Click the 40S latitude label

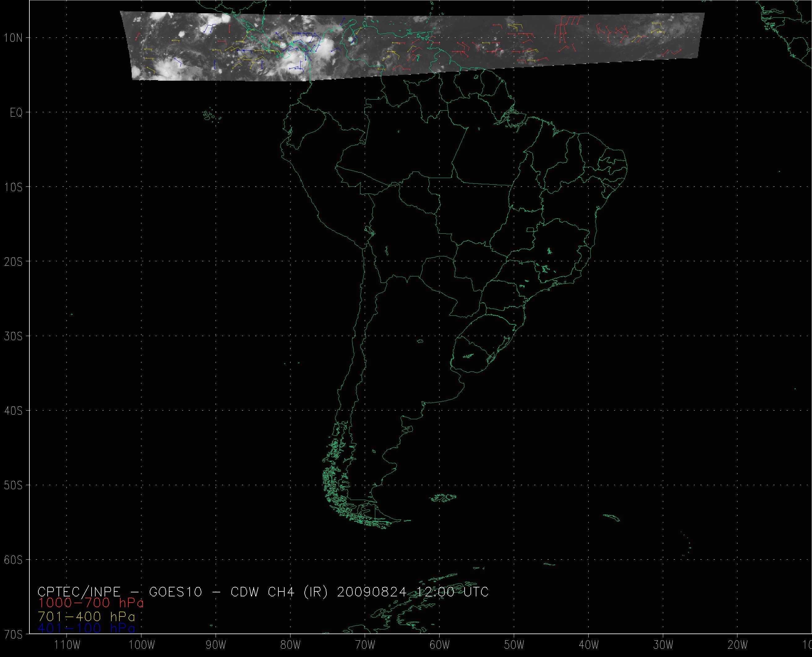[14, 411]
